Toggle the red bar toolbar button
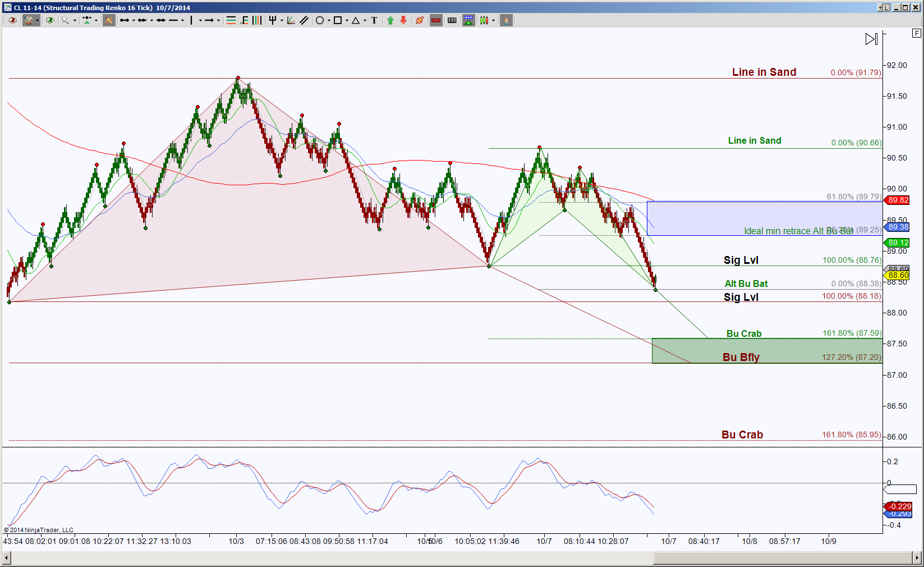Screen dimensions: 924x567 coord(436,20)
